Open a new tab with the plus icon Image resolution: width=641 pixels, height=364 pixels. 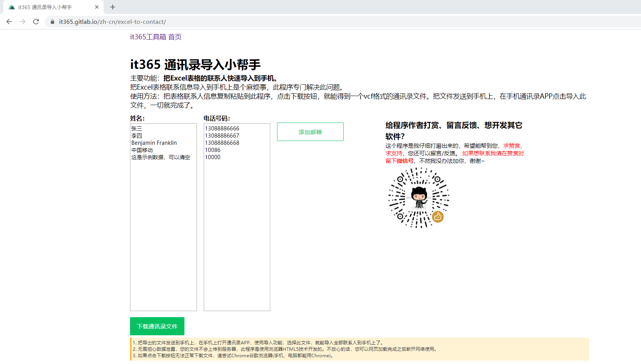tap(113, 7)
